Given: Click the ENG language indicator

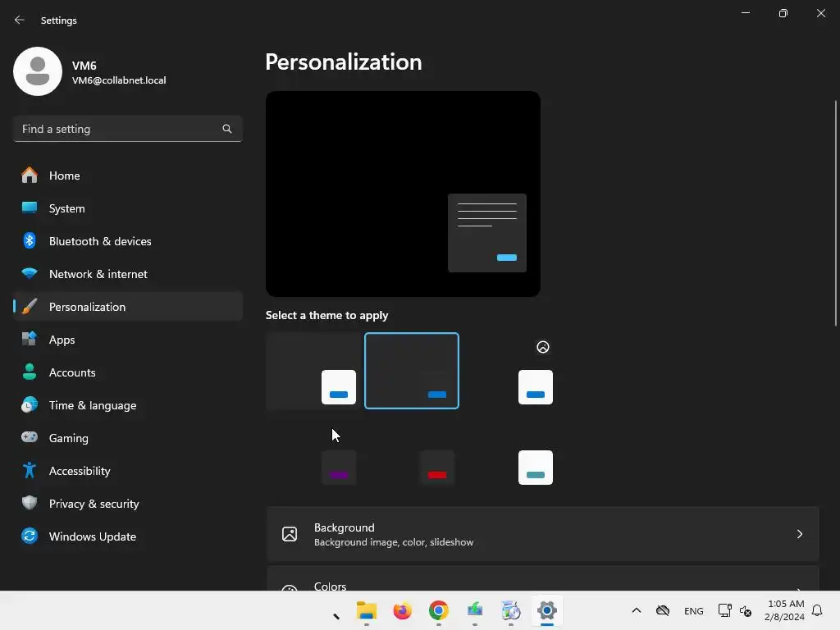Looking at the screenshot, I should 694,610.
